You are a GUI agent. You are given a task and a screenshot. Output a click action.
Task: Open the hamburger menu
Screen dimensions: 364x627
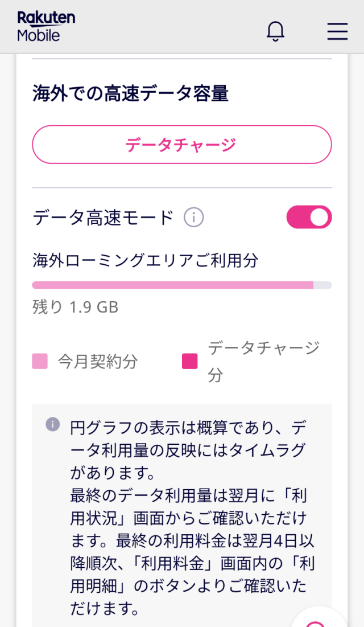(x=337, y=31)
